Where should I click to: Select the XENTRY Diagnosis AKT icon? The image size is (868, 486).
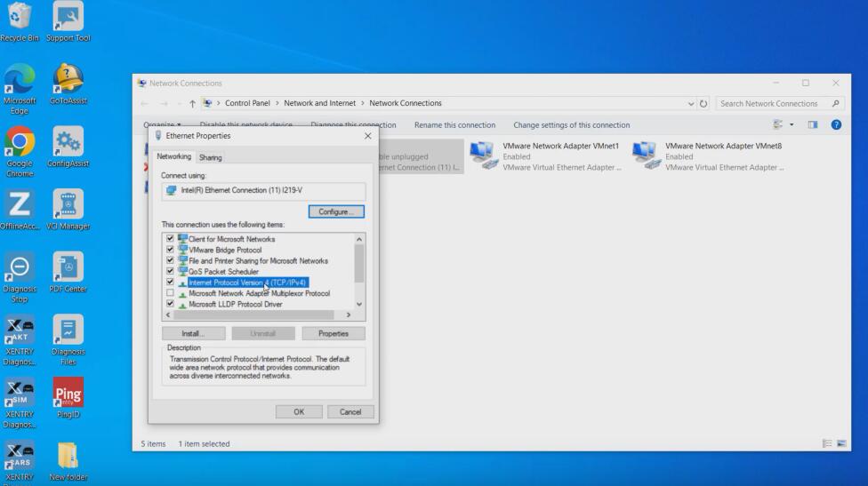(20, 340)
